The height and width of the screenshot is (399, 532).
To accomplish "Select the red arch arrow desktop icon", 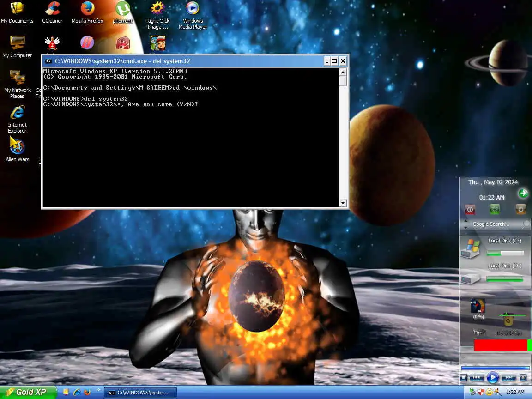I will (122, 43).
